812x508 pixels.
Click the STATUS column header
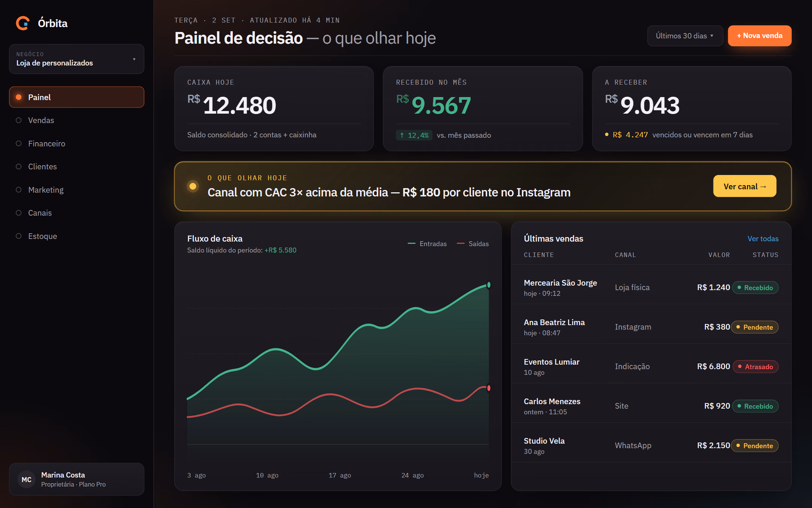click(765, 255)
